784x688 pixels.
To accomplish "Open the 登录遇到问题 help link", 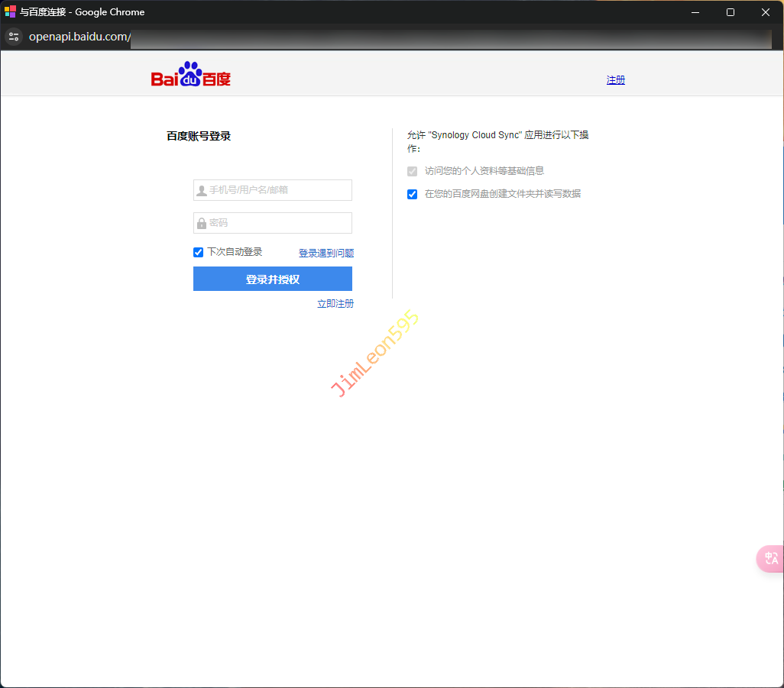I will (326, 253).
